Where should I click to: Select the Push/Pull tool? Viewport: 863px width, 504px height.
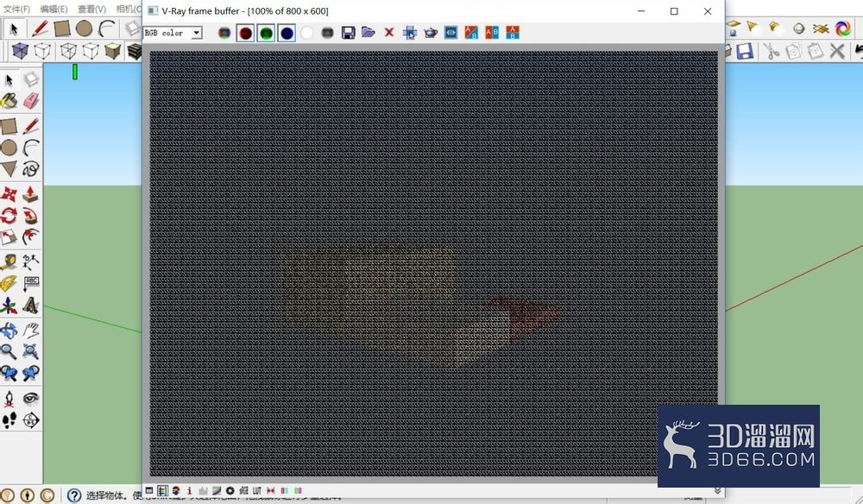coord(31,193)
